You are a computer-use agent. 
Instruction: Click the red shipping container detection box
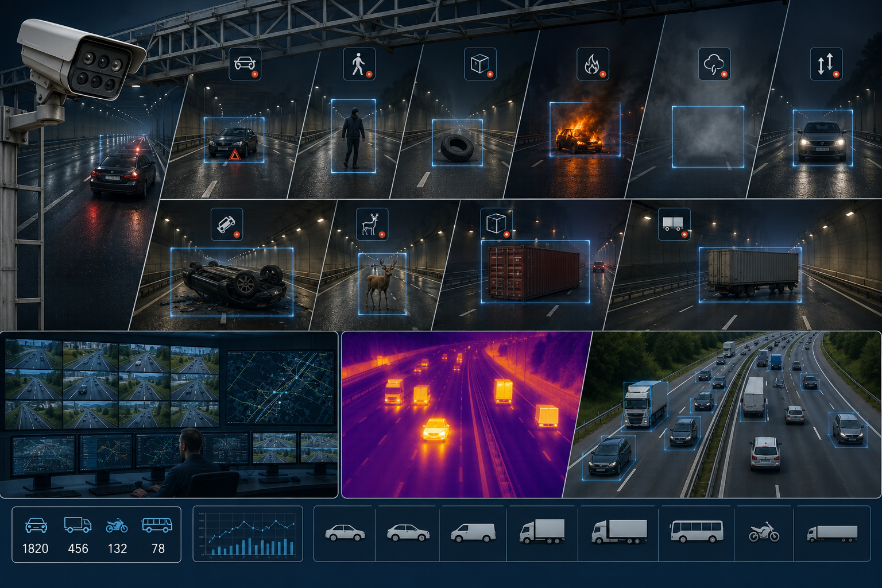click(x=535, y=272)
